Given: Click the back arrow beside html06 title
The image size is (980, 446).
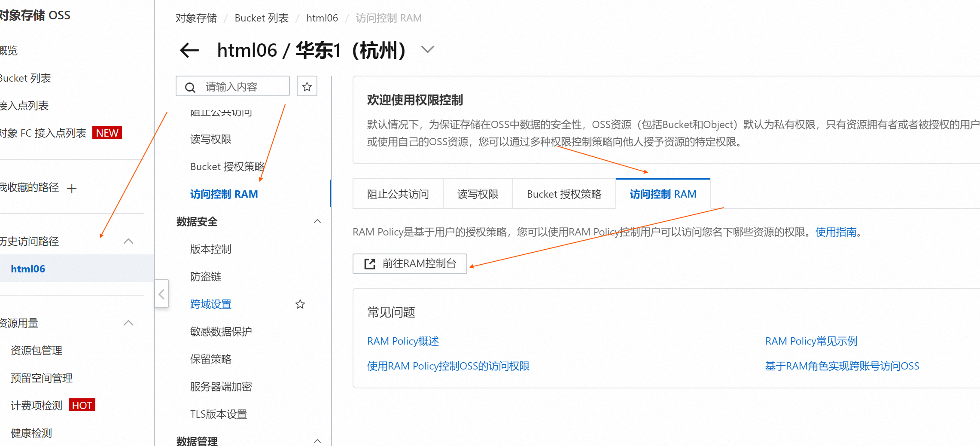Looking at the screenshot, I should (189, 50).
